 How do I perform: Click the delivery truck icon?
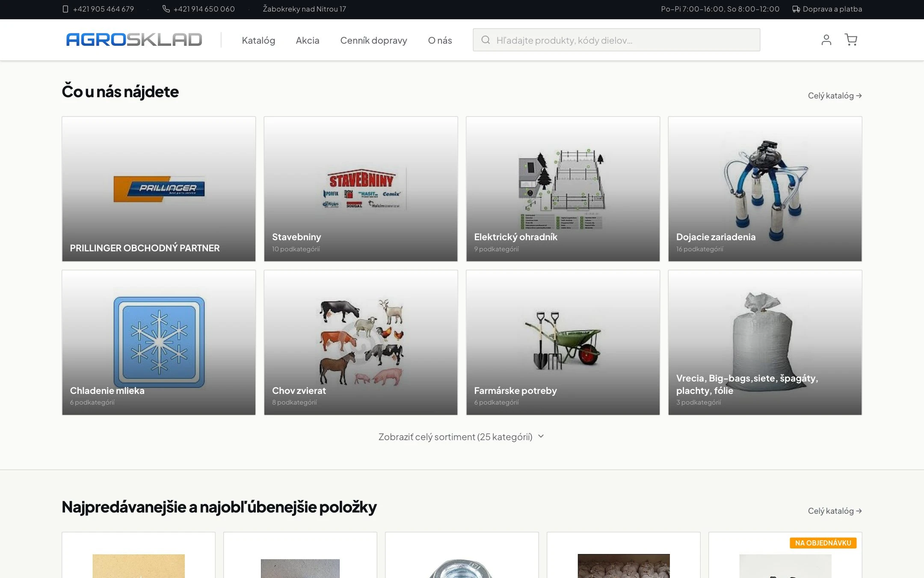coord(796,9)
